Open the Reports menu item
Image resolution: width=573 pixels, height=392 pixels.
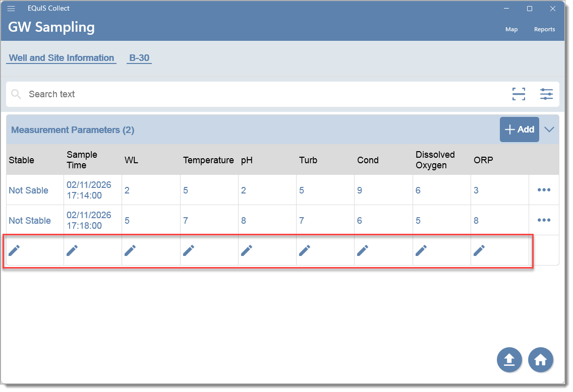[544, 29]
